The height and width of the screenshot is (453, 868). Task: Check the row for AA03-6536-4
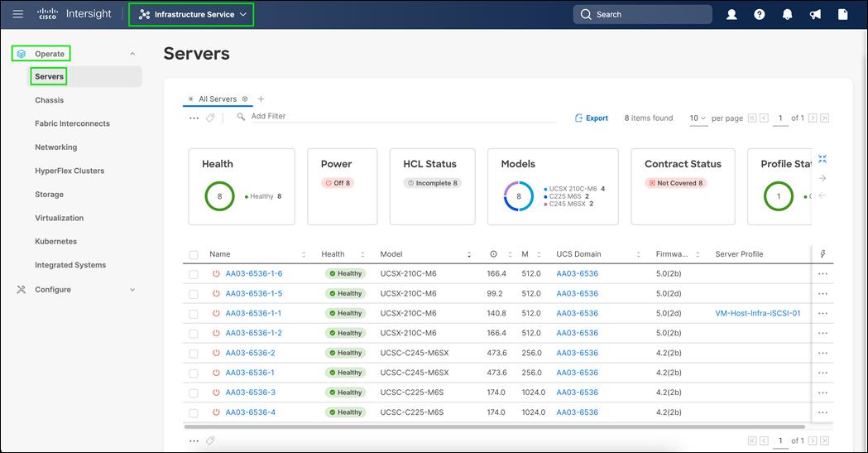[194, 412]
